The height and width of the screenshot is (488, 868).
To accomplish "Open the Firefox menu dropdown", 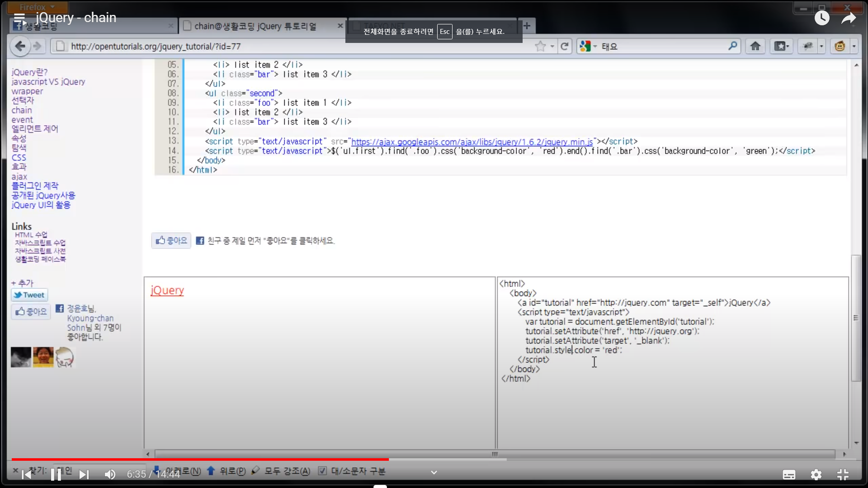I will point(37,7).
